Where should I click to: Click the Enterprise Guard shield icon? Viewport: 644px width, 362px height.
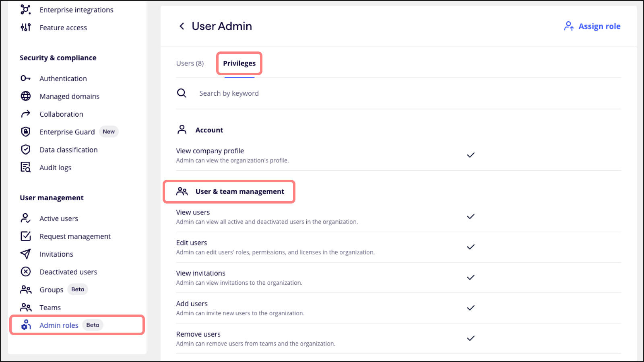click(x=25, y=132)
